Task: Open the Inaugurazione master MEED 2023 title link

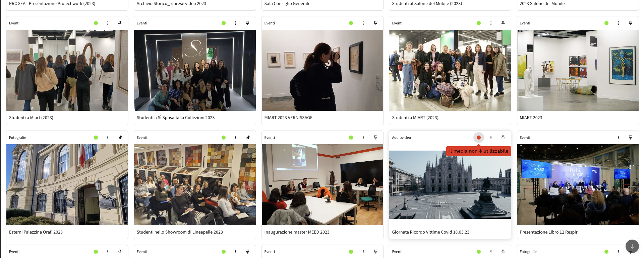Action: tap(297, 232)
